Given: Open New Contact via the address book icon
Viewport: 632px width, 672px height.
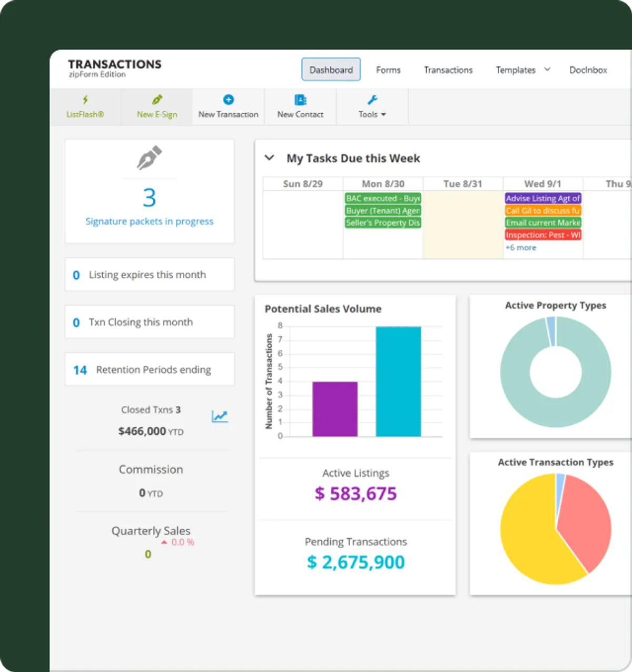Looking at the screenshot, I should tap(300, 99).
